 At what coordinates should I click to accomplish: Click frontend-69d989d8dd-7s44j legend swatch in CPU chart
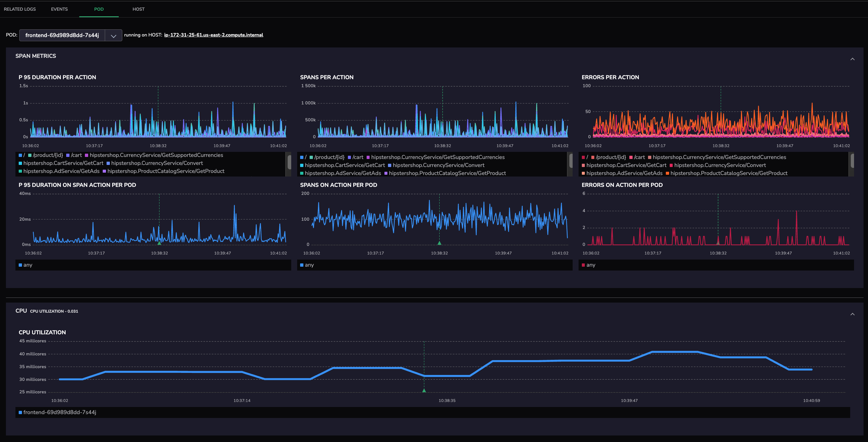click(x=20, y=412)
